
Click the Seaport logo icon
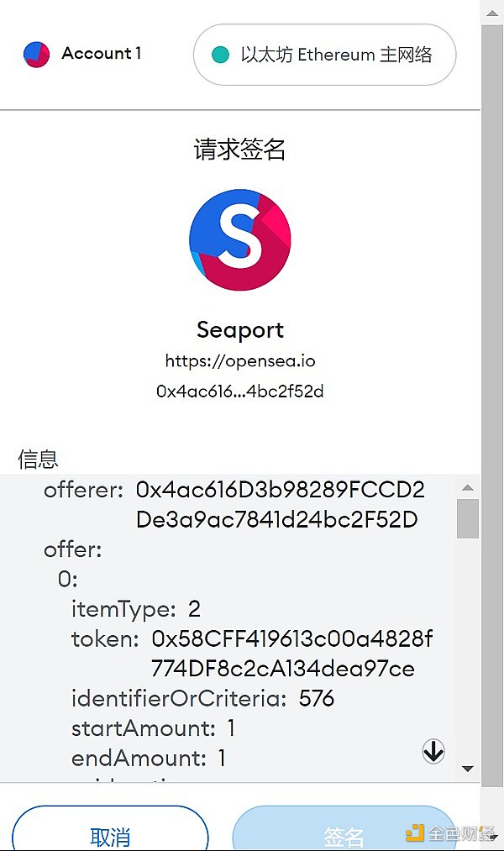point(239,240)
